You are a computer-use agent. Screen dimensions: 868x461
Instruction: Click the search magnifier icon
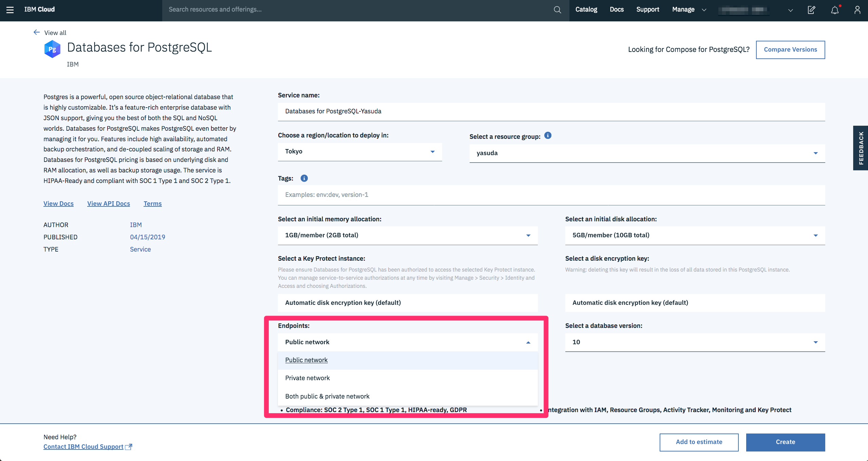click(557, 10)
